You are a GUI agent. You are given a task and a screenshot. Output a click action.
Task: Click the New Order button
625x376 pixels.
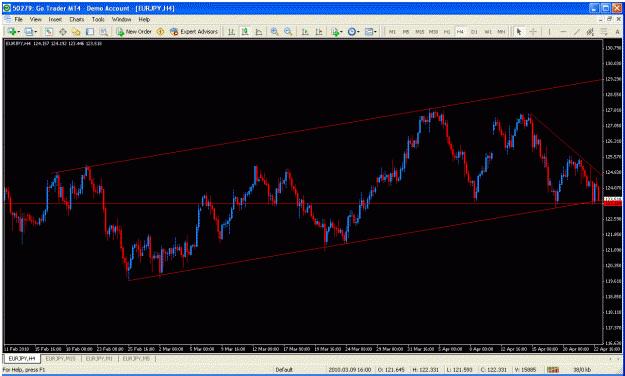tap(134, 31)
